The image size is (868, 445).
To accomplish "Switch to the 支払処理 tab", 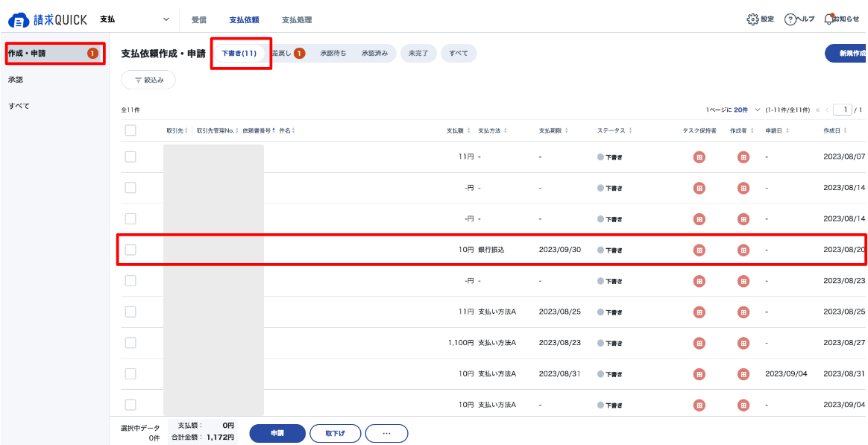I will [297, 20].
